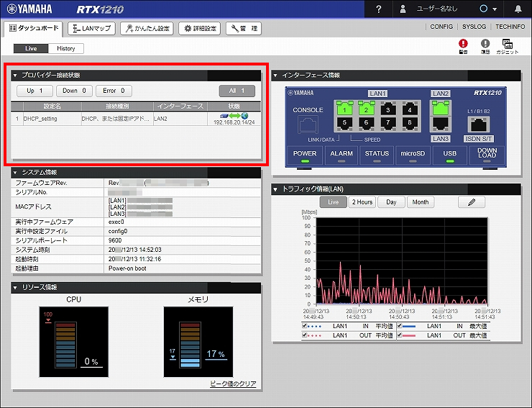Open the 詳細設定 tab
Viewport: 532px width, 408px height.
[x=200, y=29]
